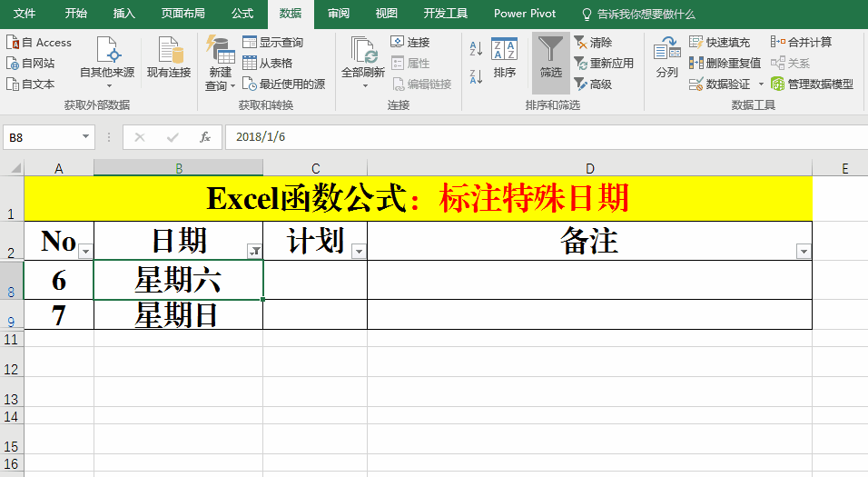Switch to the 审阅 review tab
Image resolution: width=868 pixels, height=477 pixels.
tap(339, 14)
